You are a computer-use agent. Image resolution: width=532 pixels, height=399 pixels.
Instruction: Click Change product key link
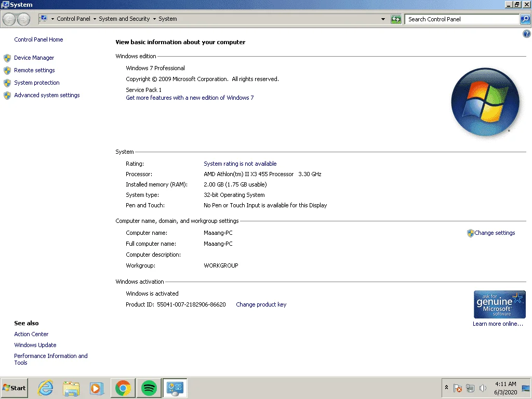[x=261, y=304]
